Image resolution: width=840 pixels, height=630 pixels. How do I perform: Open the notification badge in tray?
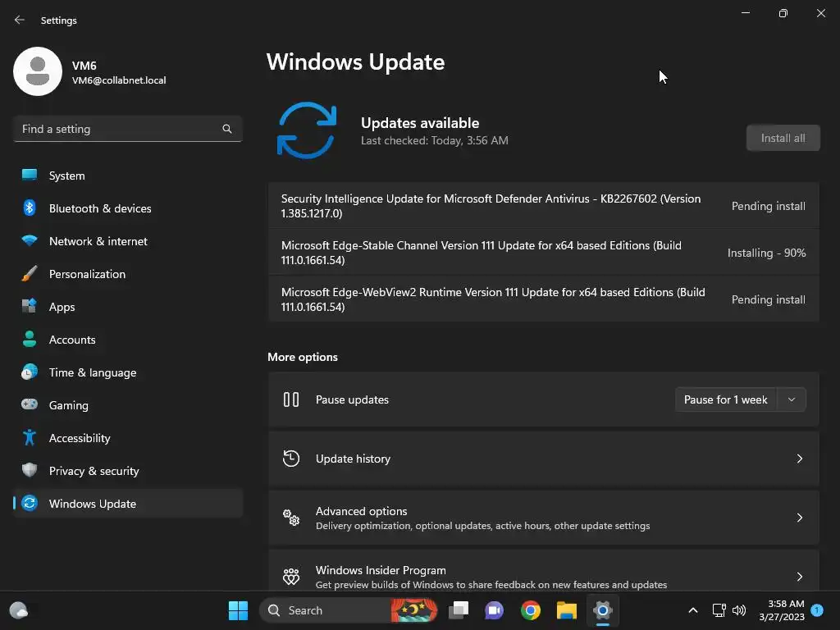click(x=817, y=610)
